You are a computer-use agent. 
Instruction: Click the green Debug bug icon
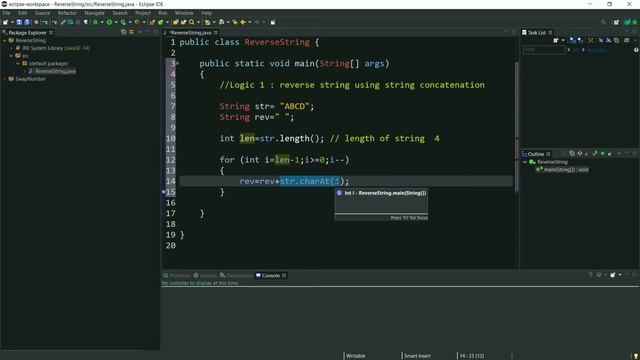pos(95,22)
